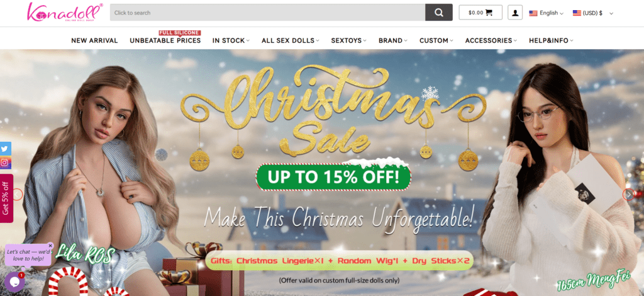Screen dimensions: 644x296
Task: Open the English language dropdown
Action: tap(547, 13)
